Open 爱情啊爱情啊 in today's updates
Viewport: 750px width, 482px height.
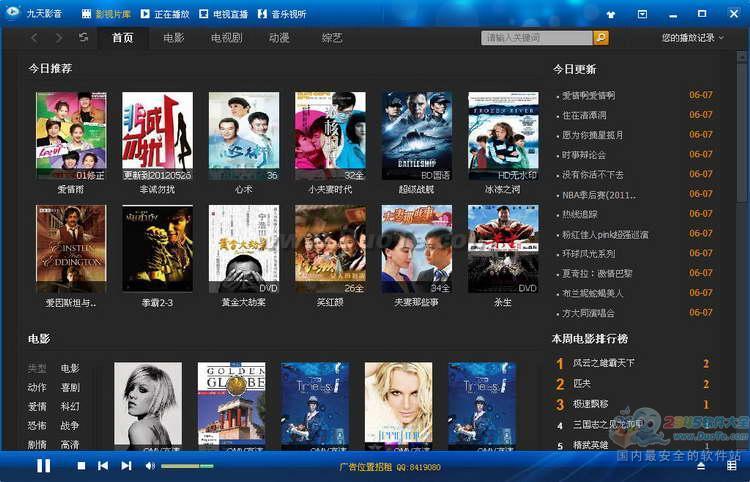pos(588,96)
